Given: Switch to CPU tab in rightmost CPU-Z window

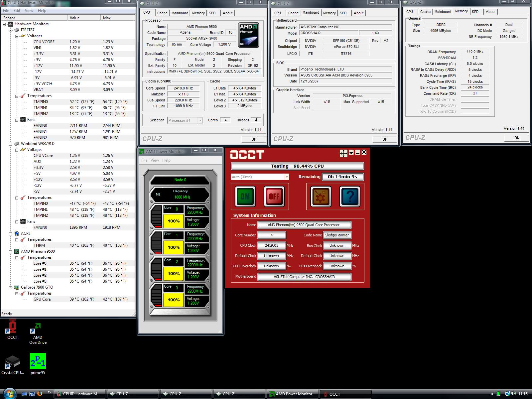Looking at the screenshot, I should click(x=410, y=12).
